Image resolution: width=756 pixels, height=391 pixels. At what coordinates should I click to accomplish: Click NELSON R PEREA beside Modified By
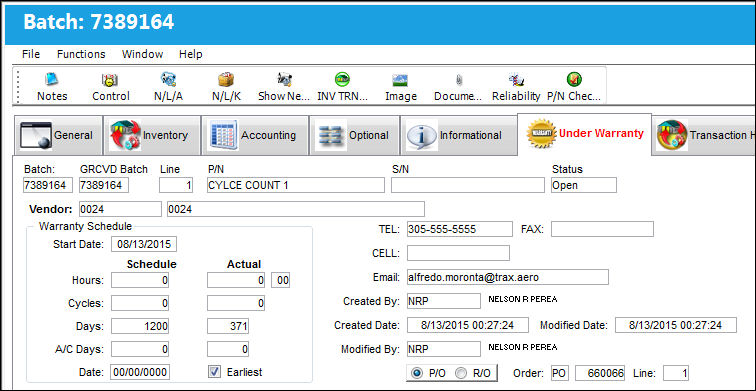click(523, 347)
